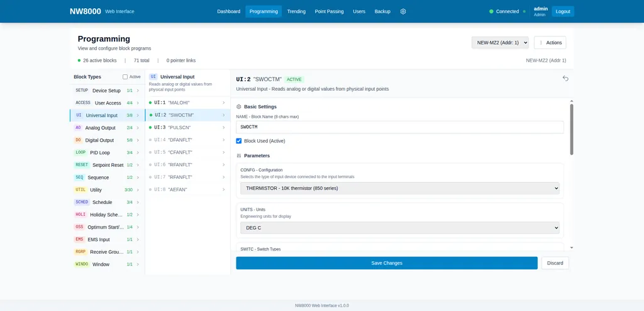The height and width of the screenshot is (311, 644).
Task: Click the NW8000 logo title
Action: pos(86,11)
